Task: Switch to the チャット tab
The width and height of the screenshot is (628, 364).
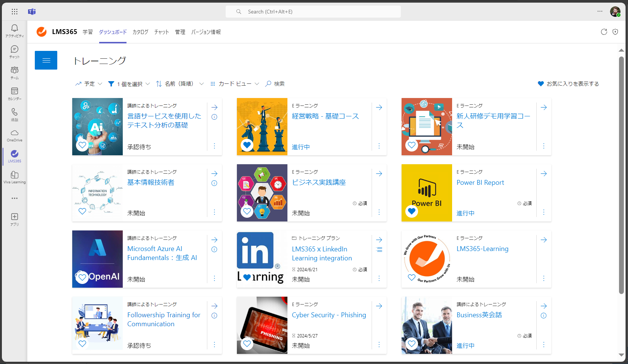Action: (162, 32)
